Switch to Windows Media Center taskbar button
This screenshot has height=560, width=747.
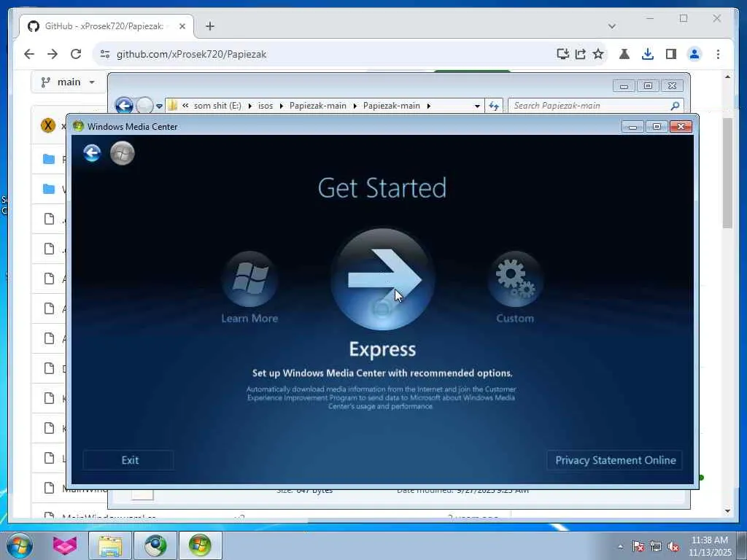tap(200, 545)
